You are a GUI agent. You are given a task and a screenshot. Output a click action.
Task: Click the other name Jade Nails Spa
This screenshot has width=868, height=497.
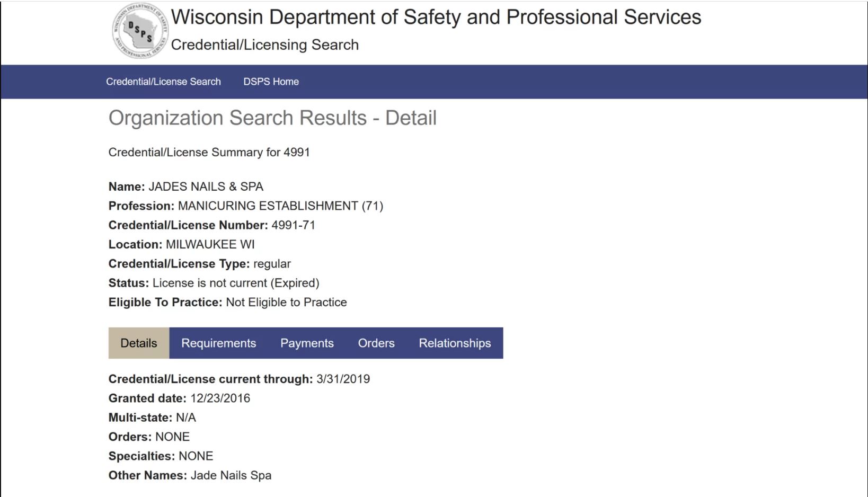[x=231, y=475]
